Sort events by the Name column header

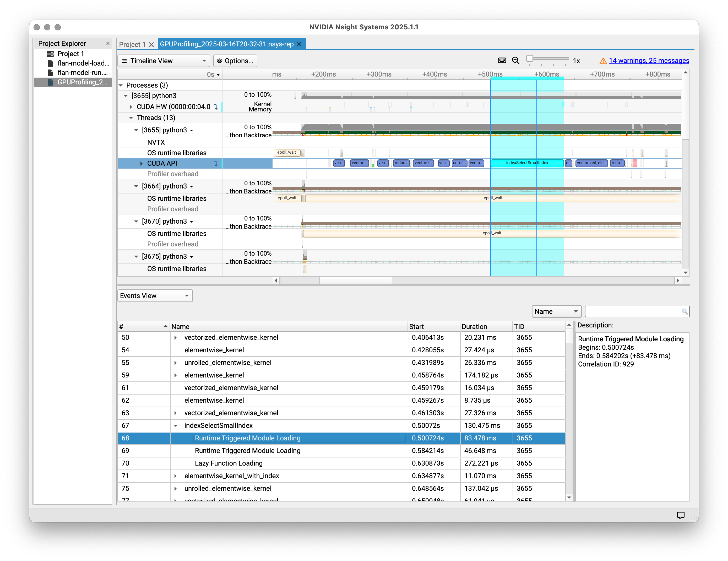click(x=289, y=327)
